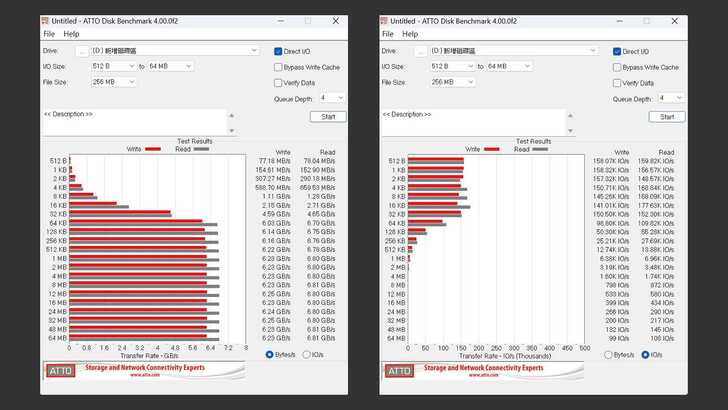The width and height of the screenshot is (728, 410).
Task: Click the 1 MB row label in left chart
Action: point(60,259)
